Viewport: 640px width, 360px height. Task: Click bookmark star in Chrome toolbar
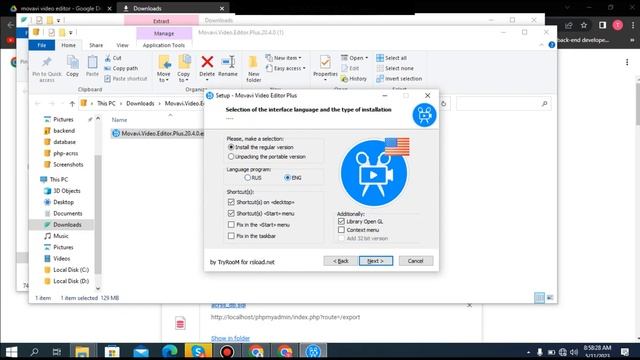(584, 25)
